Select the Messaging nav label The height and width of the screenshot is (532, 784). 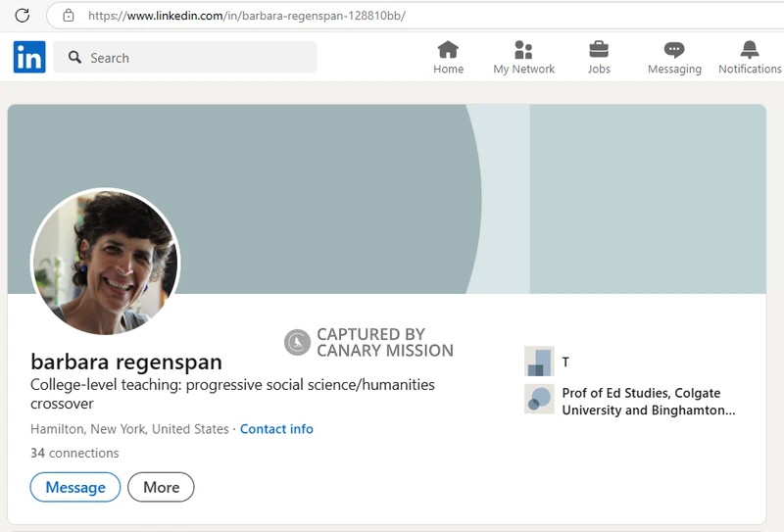pyautogui.click(x=674, y=69)
